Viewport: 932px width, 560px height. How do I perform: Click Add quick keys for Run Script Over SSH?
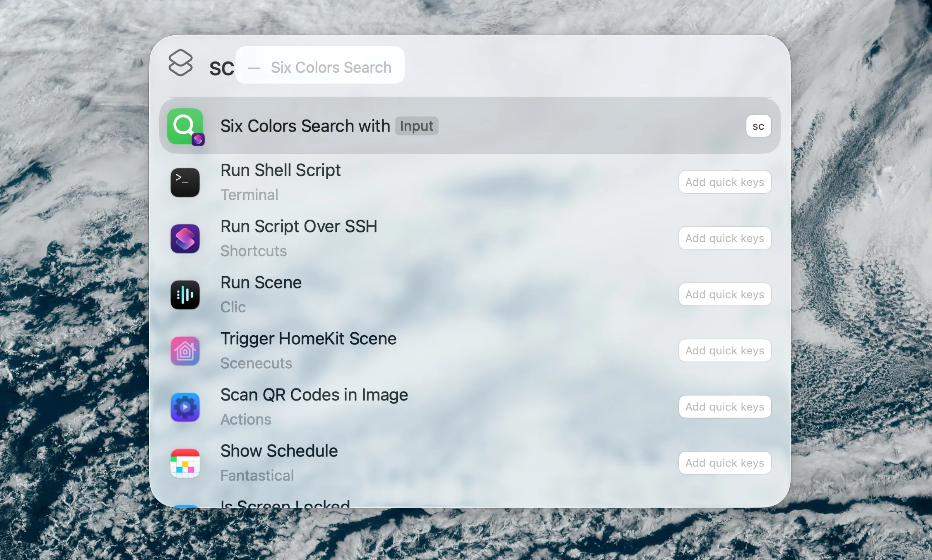pos(725,238)
